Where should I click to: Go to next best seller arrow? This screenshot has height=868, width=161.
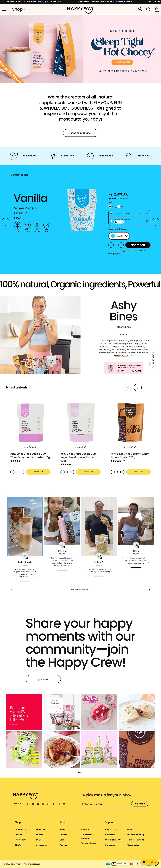point(155,221)
